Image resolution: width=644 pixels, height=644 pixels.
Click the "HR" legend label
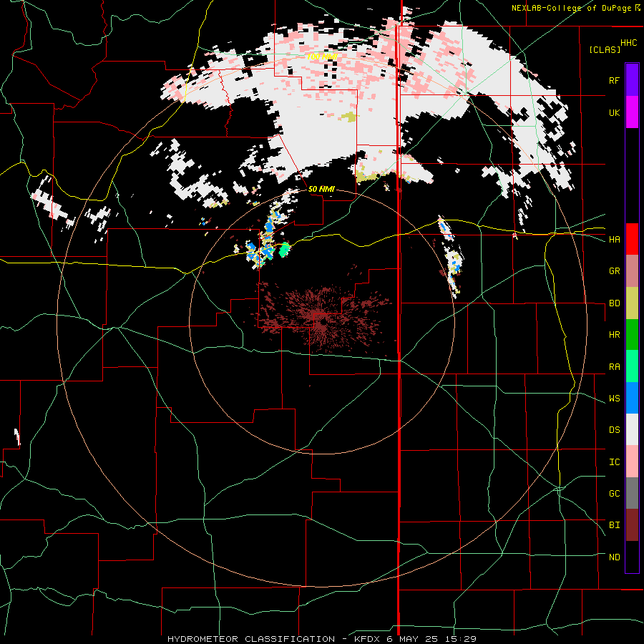coord(614,335)
